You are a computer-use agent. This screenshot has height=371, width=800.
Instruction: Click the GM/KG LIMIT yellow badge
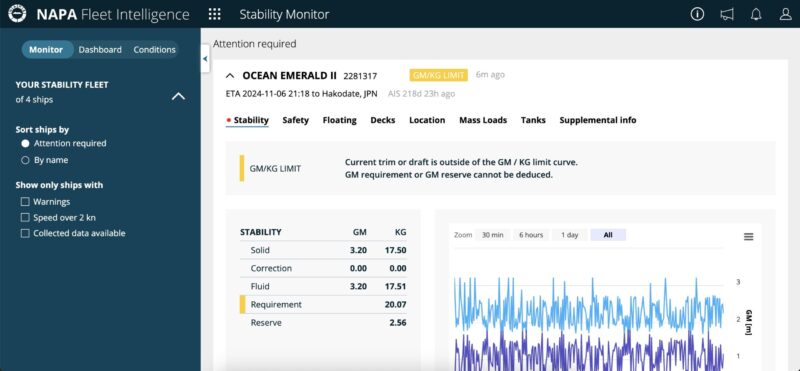[x=438, y=76]
